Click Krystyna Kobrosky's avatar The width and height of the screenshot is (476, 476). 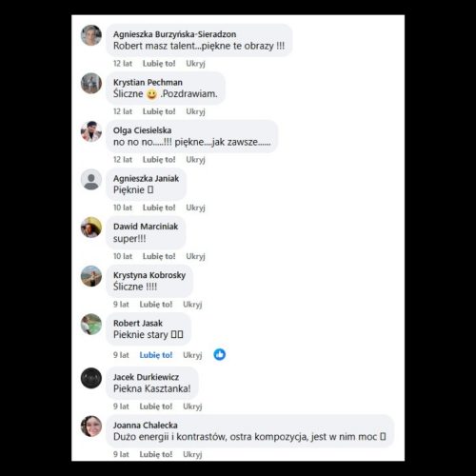[x=91, y=276]
